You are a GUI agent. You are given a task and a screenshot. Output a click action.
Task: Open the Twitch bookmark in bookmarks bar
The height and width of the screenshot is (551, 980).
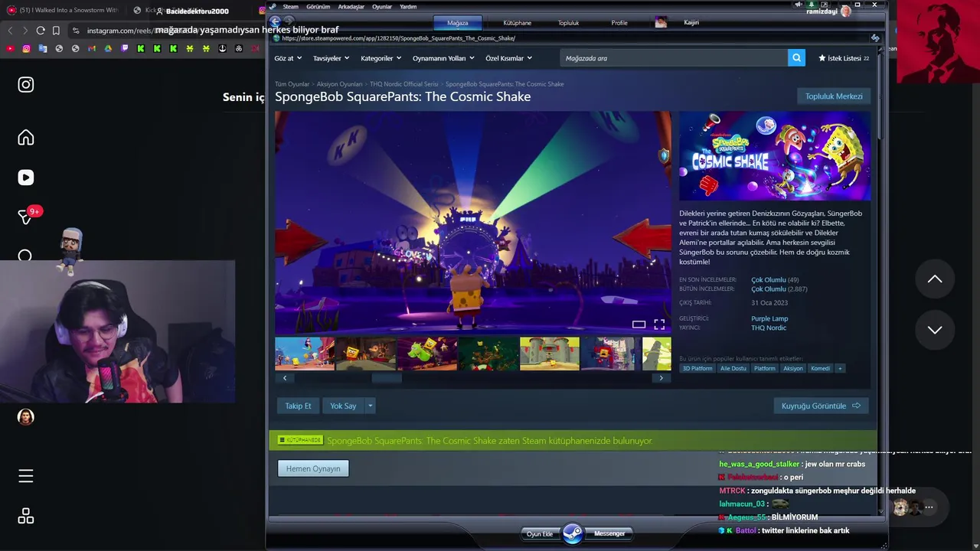click(125, 49)
